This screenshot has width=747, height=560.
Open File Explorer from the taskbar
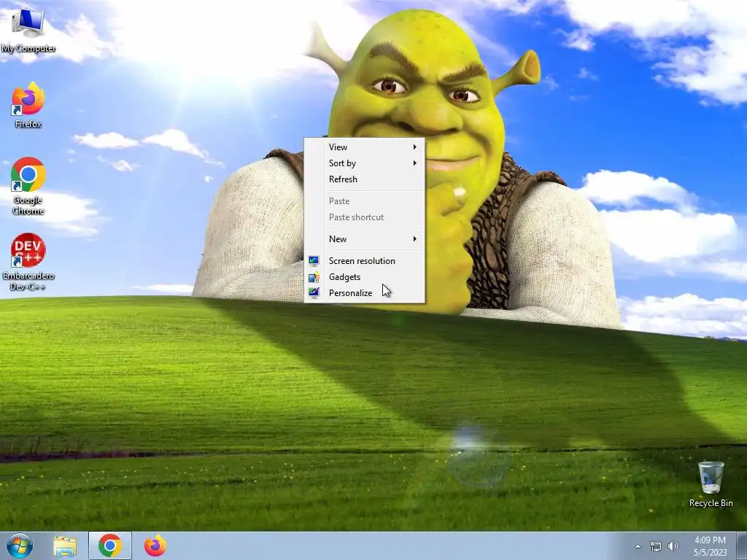65,546
